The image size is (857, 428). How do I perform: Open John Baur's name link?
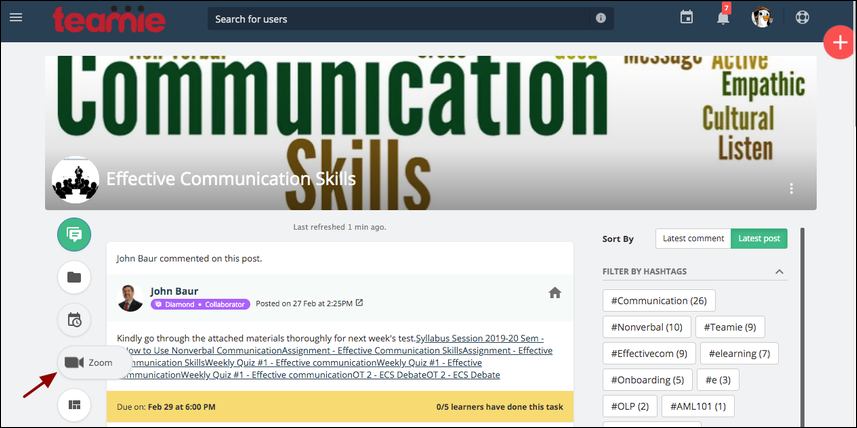tap(173, 291)
